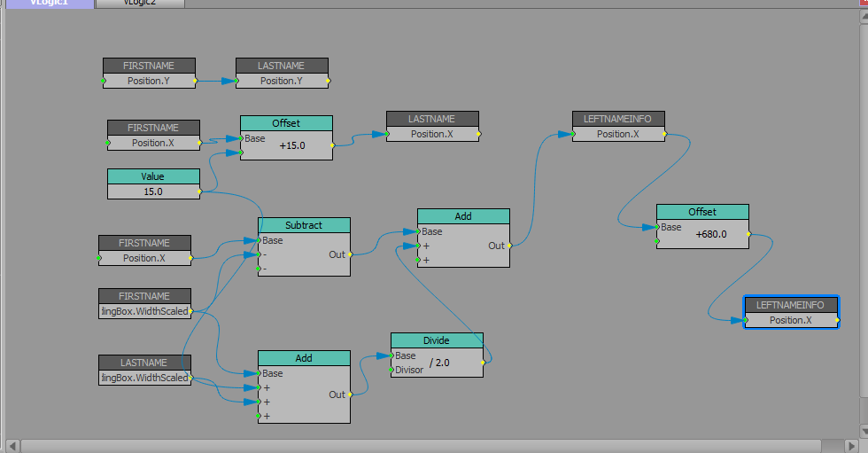Click the / 2.0 divisor value

(x=439, y=363)
